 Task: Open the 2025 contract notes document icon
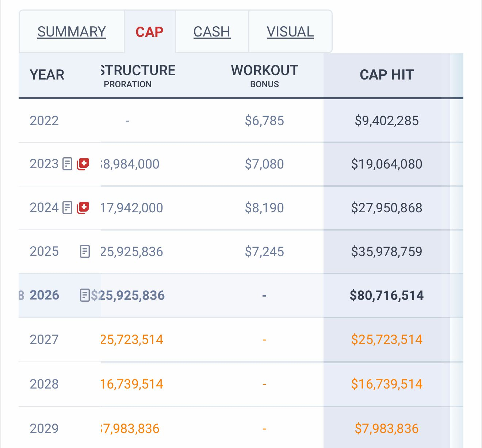point(85,251)
